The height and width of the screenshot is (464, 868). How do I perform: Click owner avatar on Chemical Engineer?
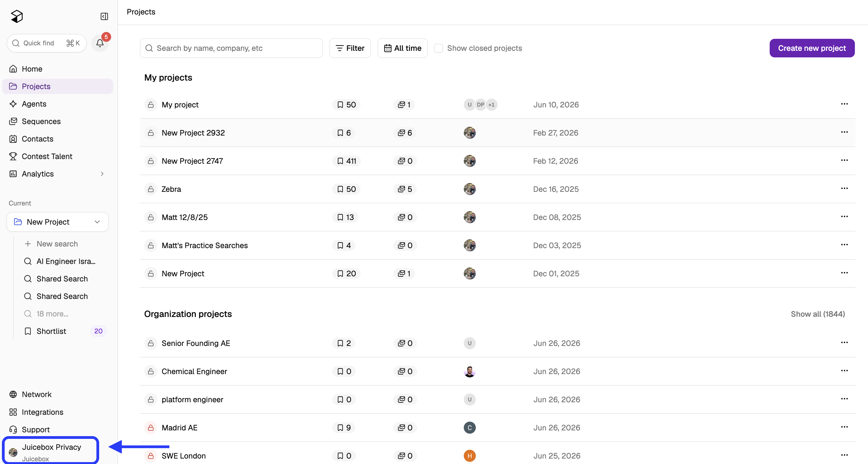(x=470, y=371)
